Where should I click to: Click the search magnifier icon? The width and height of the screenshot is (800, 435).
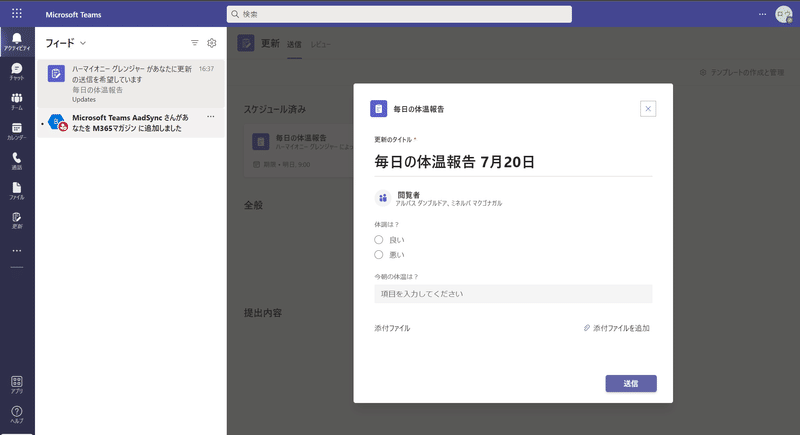[235, 14]
